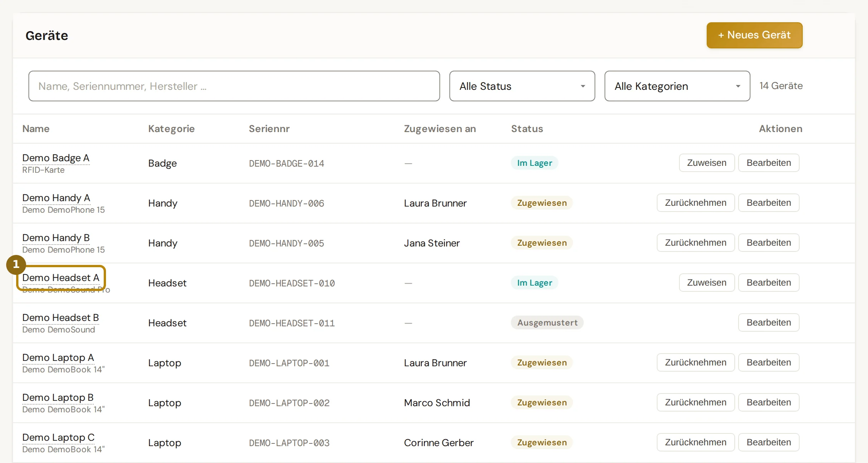Click the + Neues Gerät button
Image resolution: width=868 pixels, height=463 pixels.
754,35
